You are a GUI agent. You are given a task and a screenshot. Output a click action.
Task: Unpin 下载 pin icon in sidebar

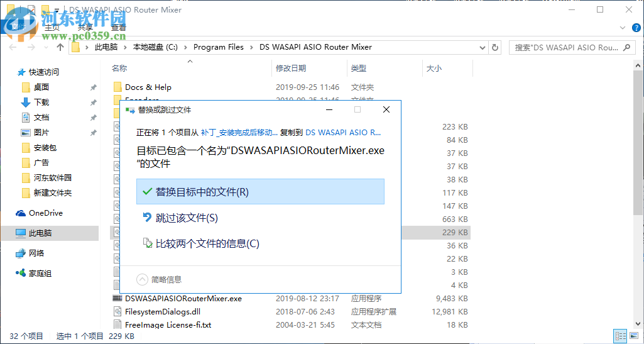[93, 103]
